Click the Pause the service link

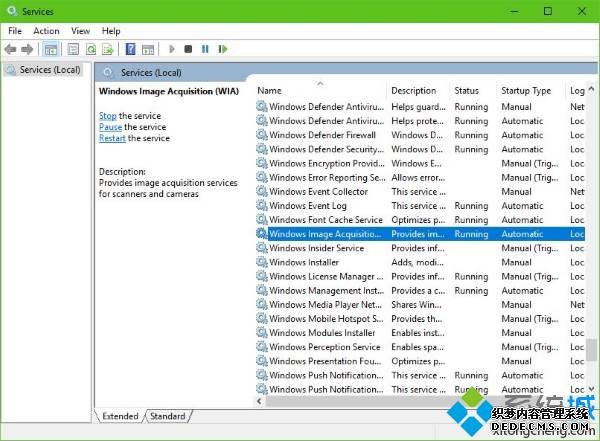click(x=110, y=127)
